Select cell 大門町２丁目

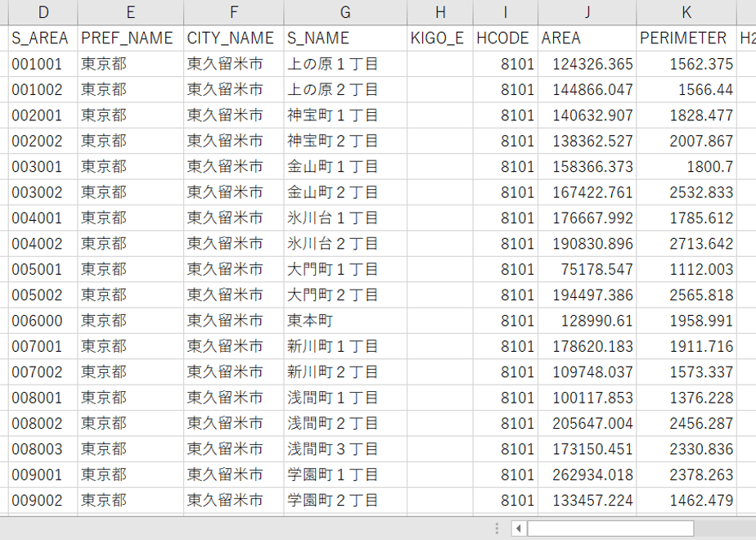point(345,295)
